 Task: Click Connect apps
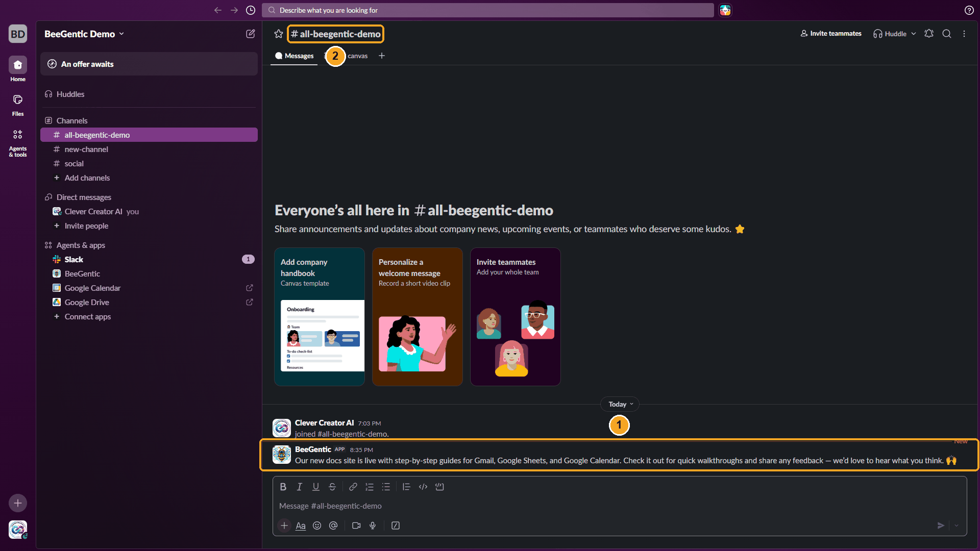(149, 317)
